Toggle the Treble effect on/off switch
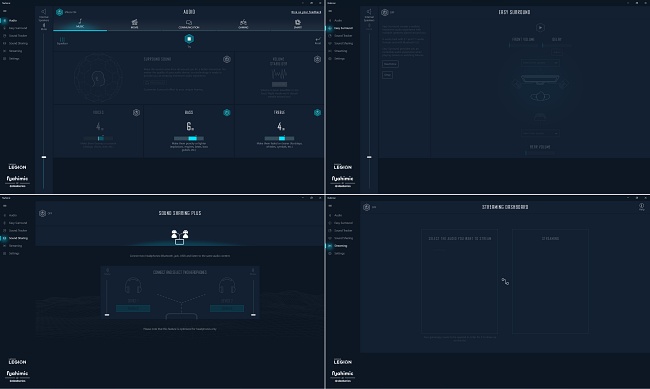 coord(317,112)
